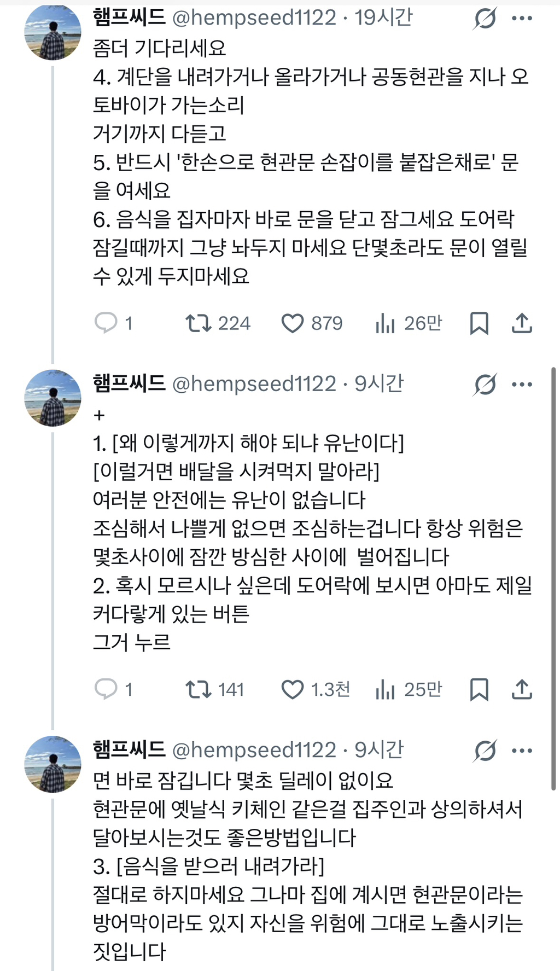Bookmark the first tweet
Image resolution: width=560 pixels, height=971 pixels.
click(480, 323)
